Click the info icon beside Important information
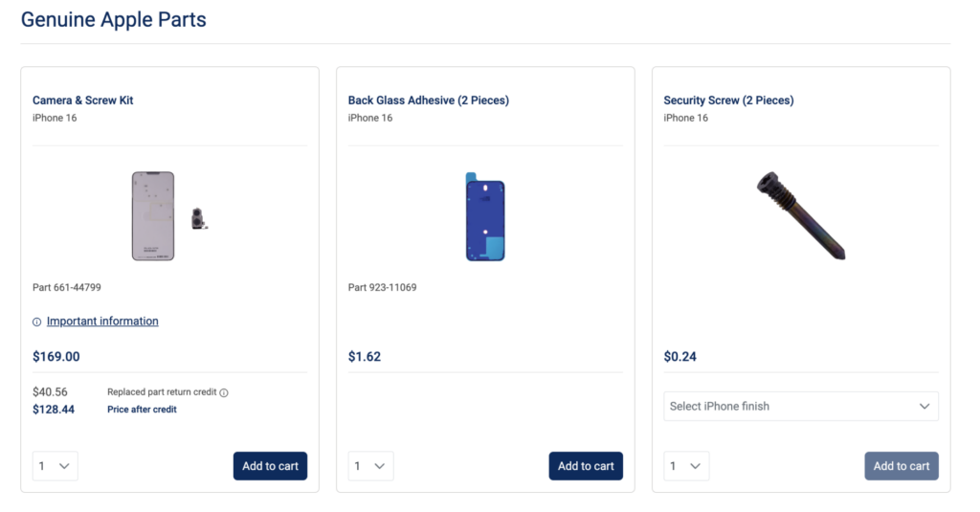980x512 pixels. pos(37,323)
